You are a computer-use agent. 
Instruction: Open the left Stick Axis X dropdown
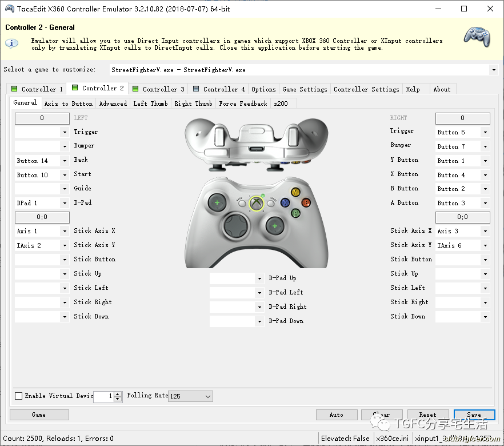pos(65,231)
